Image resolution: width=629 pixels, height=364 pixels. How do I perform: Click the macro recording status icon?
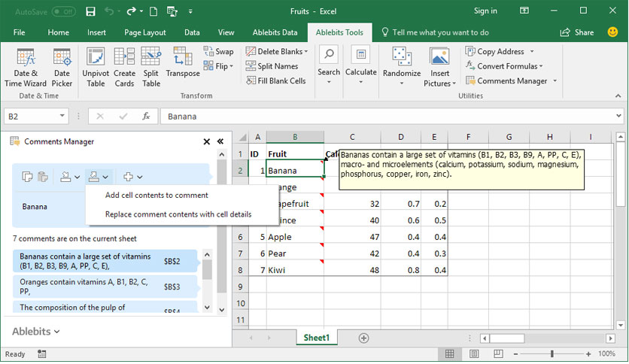pos(41,354)
